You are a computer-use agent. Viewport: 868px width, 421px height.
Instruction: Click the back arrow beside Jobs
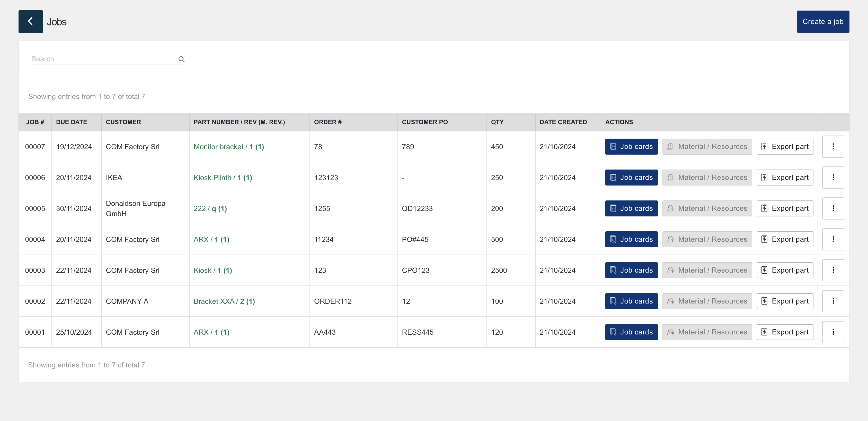(x=30, y=22)
